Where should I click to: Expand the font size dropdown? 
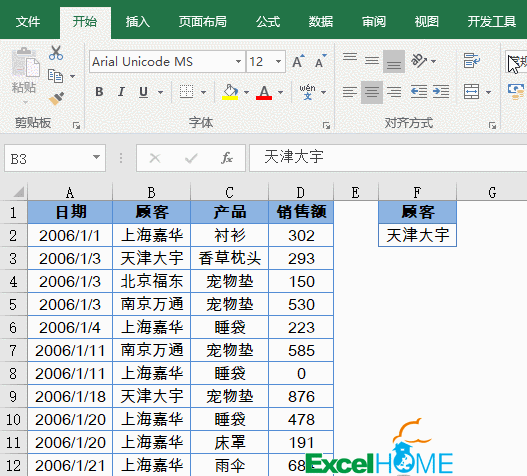point(278,62)
